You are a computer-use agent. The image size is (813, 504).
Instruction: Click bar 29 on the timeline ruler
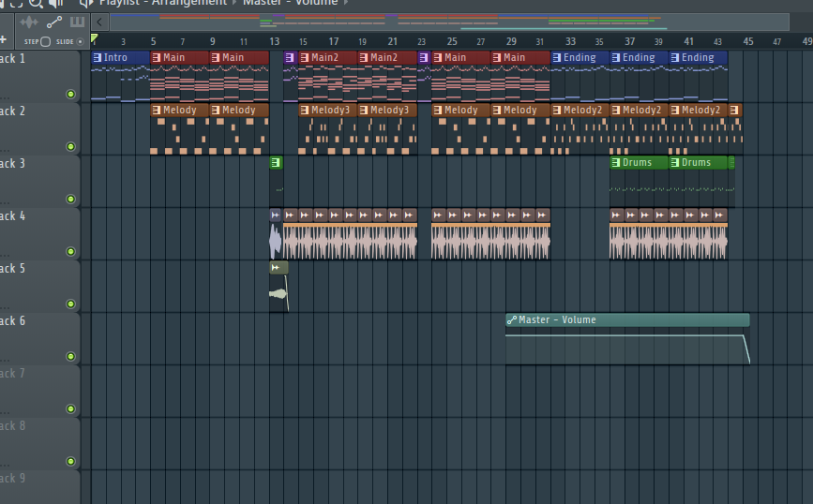click(511, 41)
